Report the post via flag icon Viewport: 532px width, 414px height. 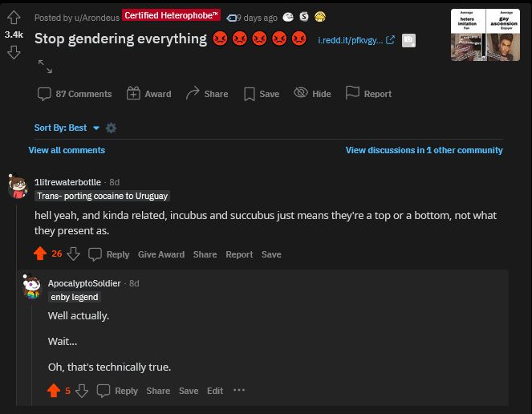[368, 93]
